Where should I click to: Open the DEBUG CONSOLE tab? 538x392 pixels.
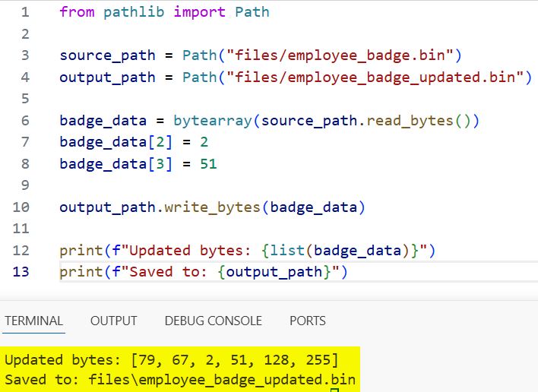pyautogui.click(x=213, y=321)
